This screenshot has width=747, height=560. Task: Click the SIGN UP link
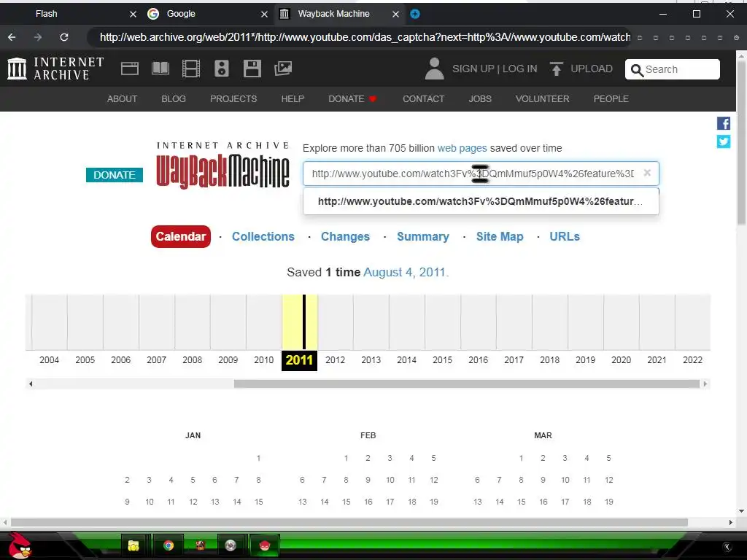[473, 69]
